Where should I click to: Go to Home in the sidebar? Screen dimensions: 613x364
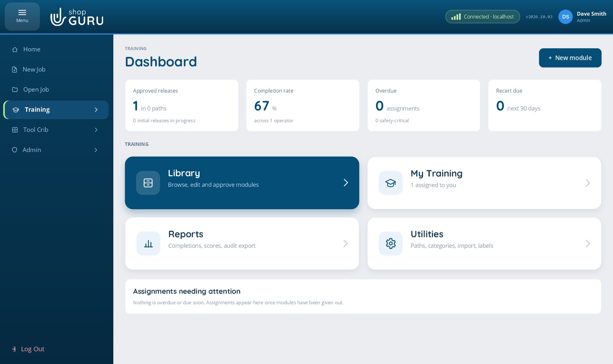56,49
